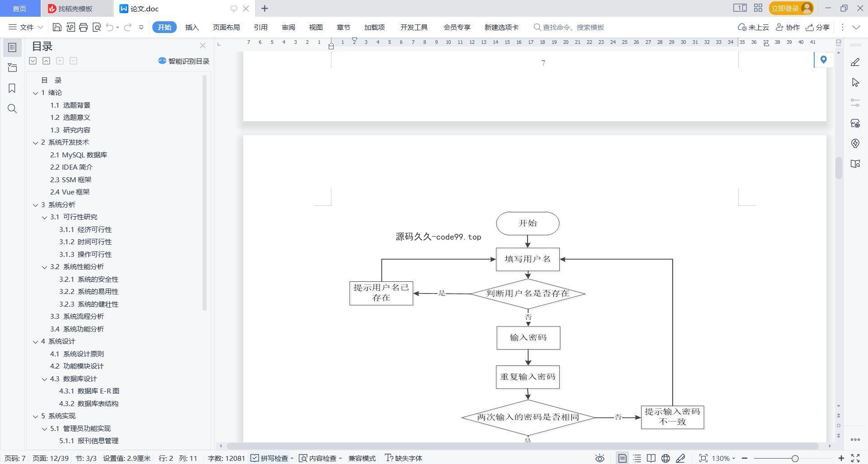This screenshot has height=464, width=868.
Task: Go to 2.1 MySQL 数据库 heading
Action: (79, 155)
